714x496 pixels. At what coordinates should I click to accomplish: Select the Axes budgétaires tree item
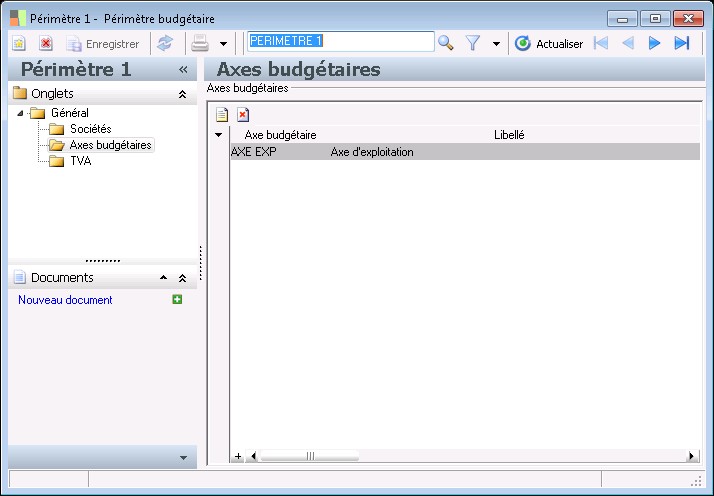click(101, 145)
